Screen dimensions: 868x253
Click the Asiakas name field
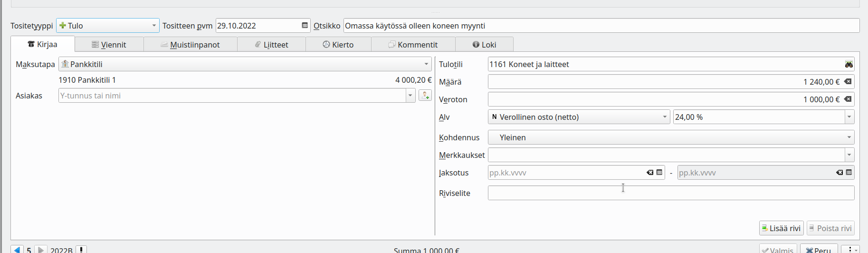coord(232,96)
